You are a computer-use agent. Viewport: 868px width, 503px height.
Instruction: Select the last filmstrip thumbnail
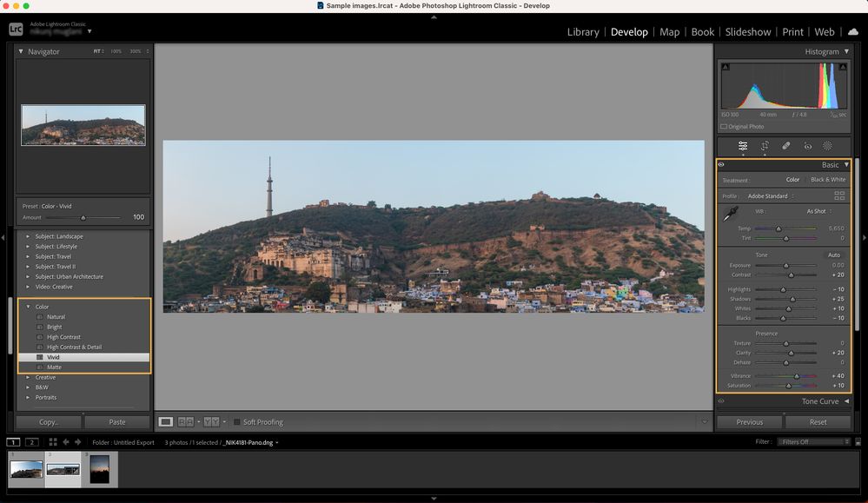coord(99,469)
